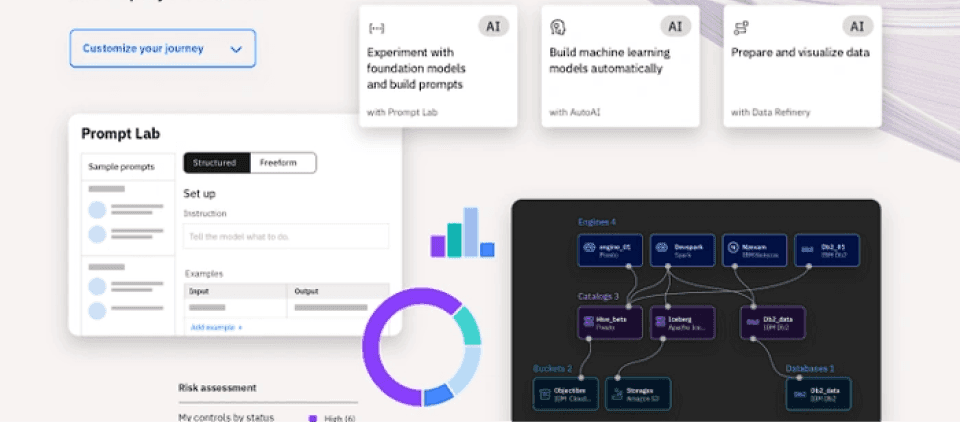Screen dimensions: 960x422
Task: Click the Engines 4 group label
Action: 597,222
